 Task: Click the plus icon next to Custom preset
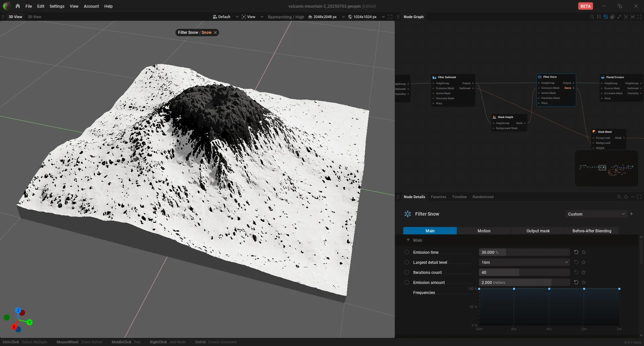[x=631, y=214]
